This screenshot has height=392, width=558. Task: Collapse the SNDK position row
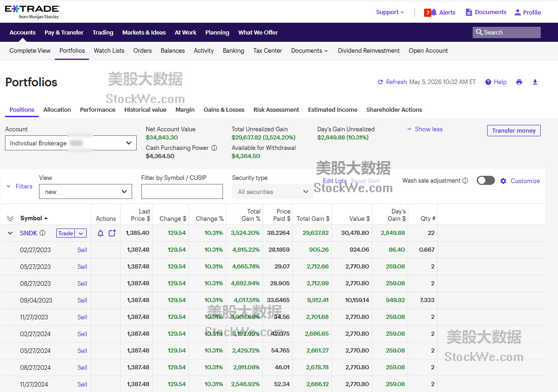pos(10,233)
